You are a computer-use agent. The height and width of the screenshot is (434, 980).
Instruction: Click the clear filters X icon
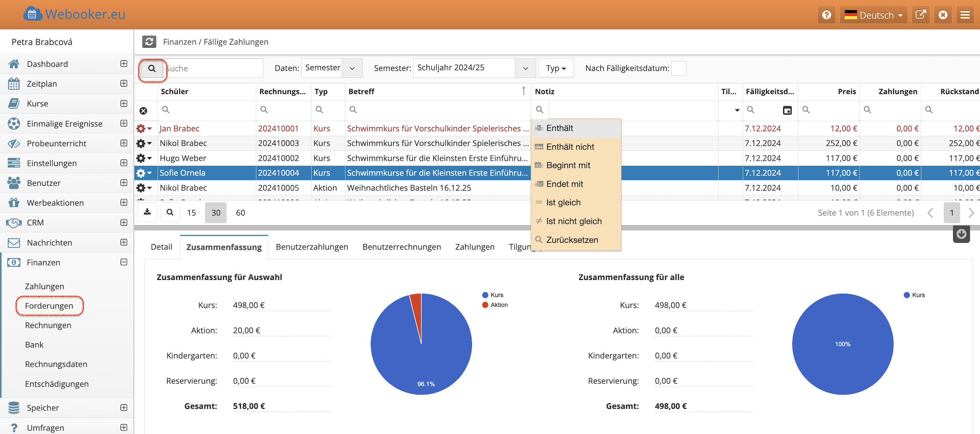pos(143,111)
